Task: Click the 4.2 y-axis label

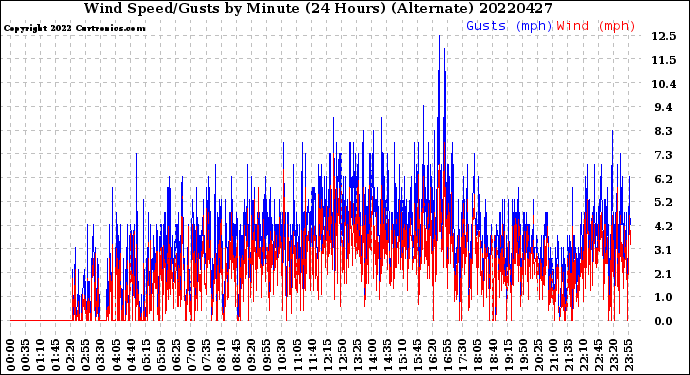Action: point(664,226)
